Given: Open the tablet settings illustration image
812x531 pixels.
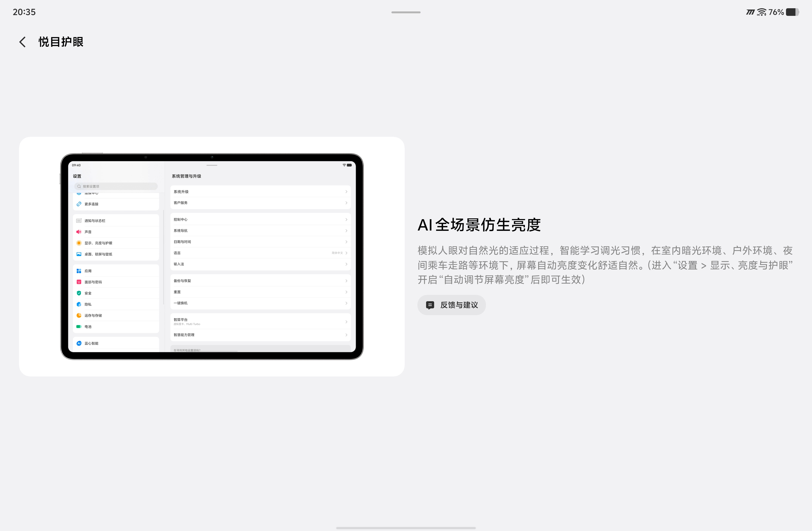Looking at the screenshot, I should (x=212, y=256).
